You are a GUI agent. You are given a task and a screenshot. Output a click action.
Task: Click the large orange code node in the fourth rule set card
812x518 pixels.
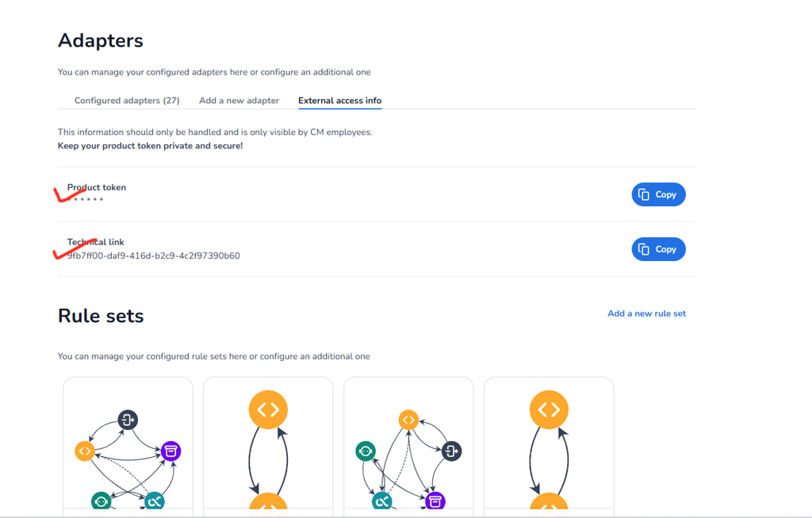tap(549, 410)
